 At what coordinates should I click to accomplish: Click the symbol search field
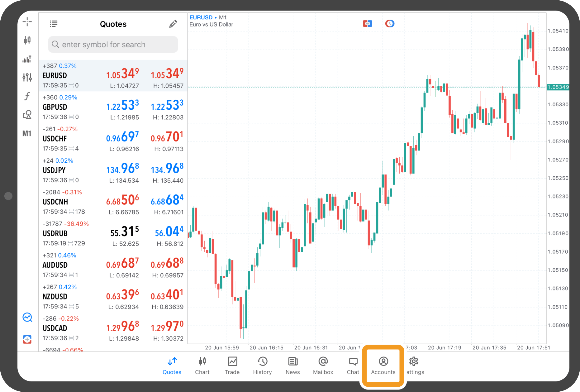point(113,45)
